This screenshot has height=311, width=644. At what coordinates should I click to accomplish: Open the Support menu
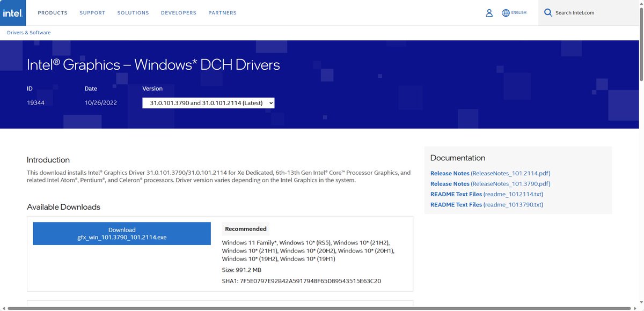coord(92,13)
